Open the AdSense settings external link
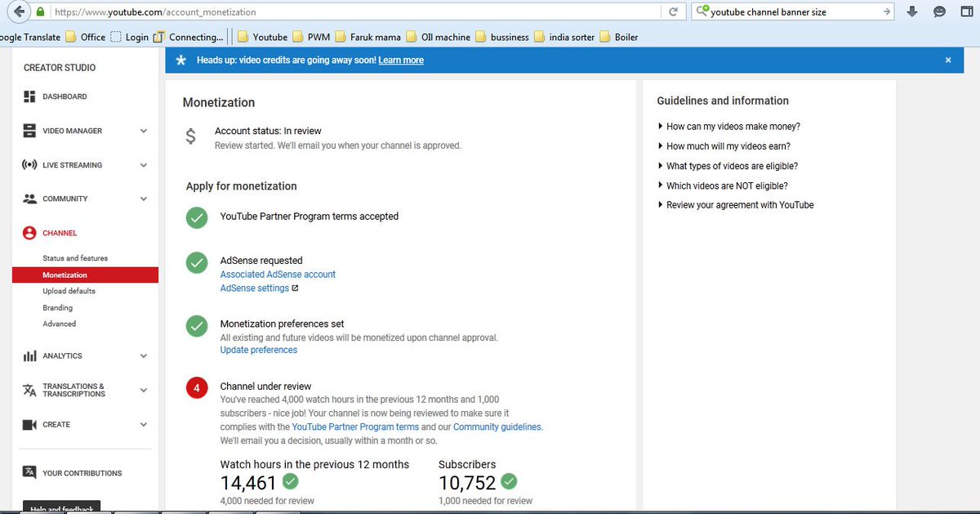This screenshot has height=514, width=980. coord(259,288)
